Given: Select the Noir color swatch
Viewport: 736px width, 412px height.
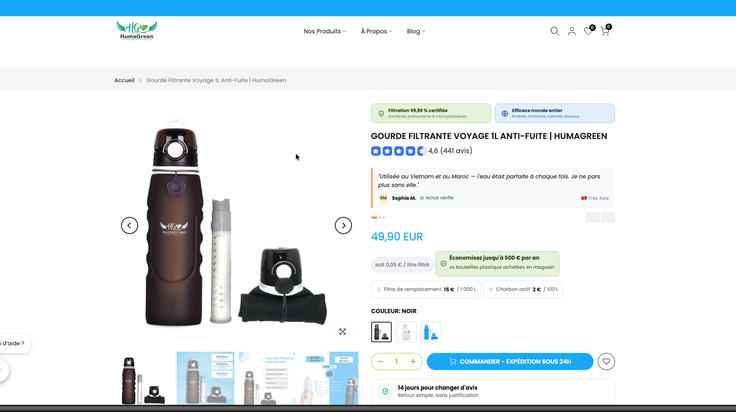Looking at the screenshot, I should tap(381, 332).
